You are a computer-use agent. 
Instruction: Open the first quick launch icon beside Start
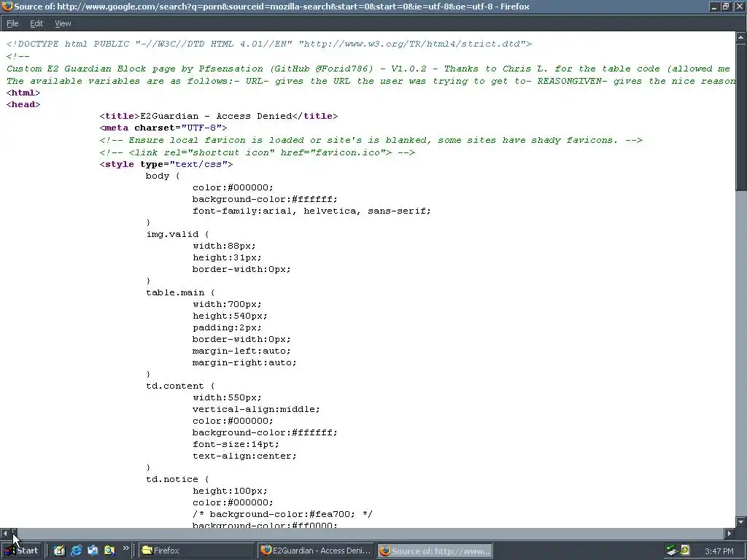pyautogui.click(x=60, y=551)
